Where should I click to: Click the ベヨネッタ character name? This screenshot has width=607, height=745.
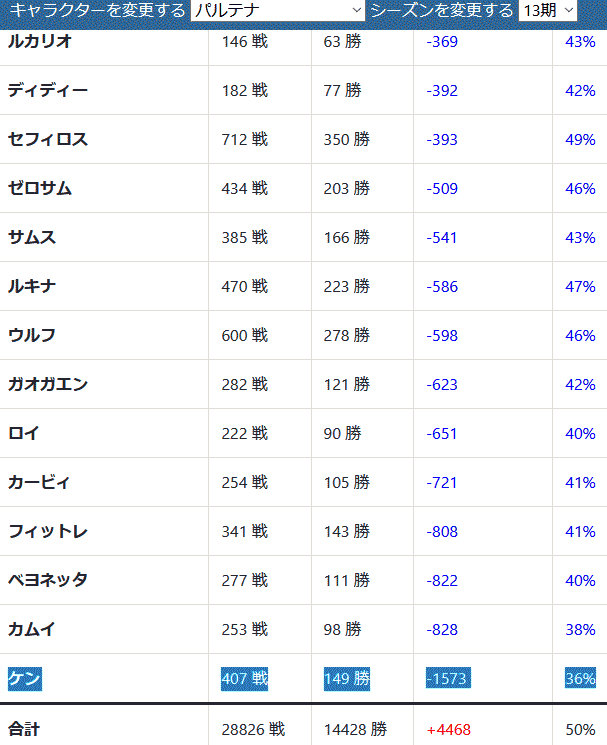click(x=48, y=580)
